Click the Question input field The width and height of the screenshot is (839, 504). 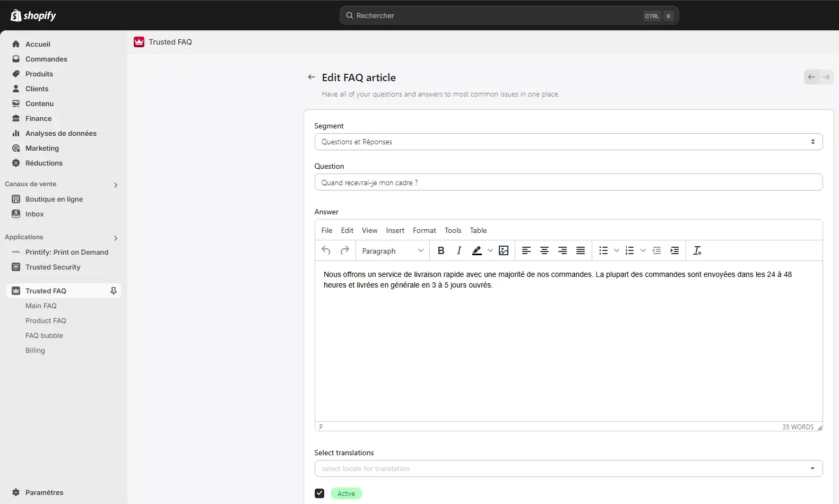tap(568, 183)
